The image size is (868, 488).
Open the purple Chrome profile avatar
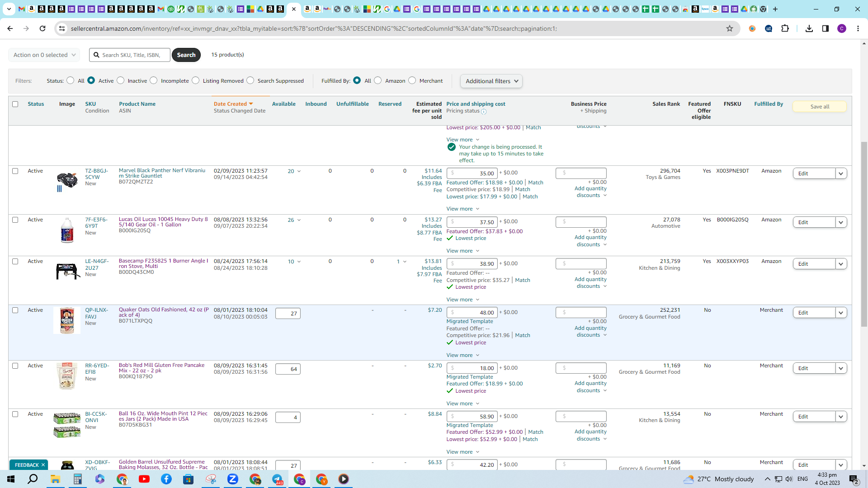tap(842, 28)
